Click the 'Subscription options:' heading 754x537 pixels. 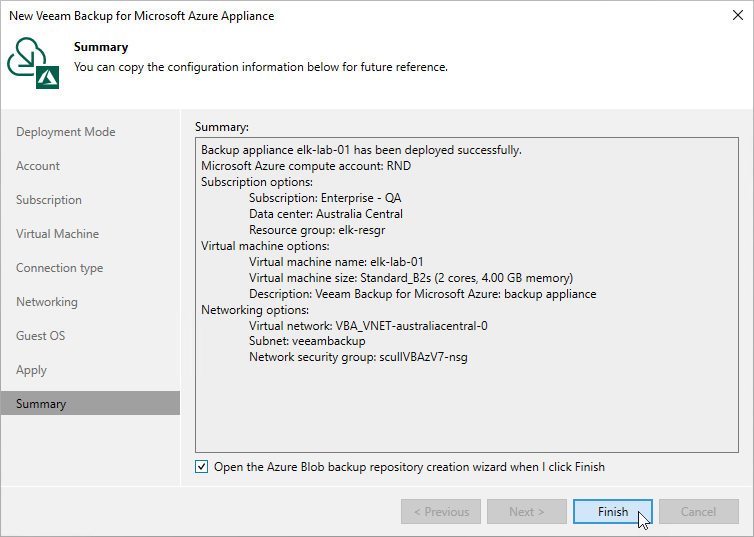coord(257,182)
